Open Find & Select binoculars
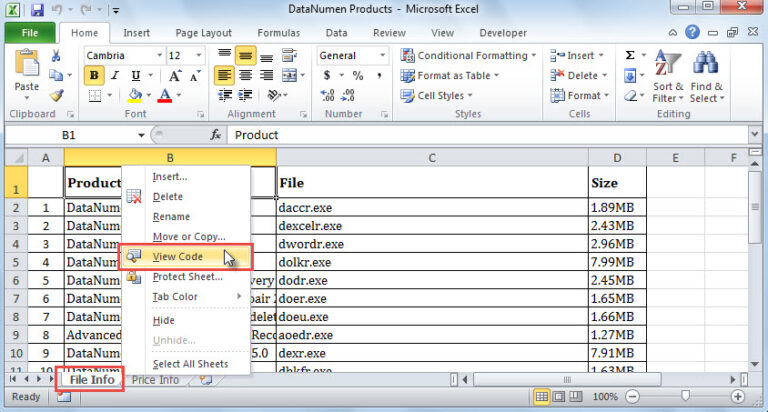768x412 pixels. tap(706, 76)
